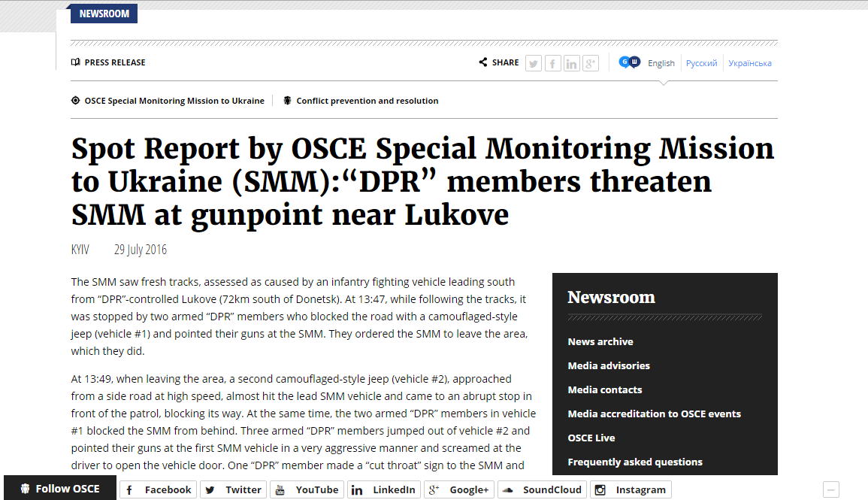Switch language to Українська
This screenshot has width=868, height=500.
(749, 63)
